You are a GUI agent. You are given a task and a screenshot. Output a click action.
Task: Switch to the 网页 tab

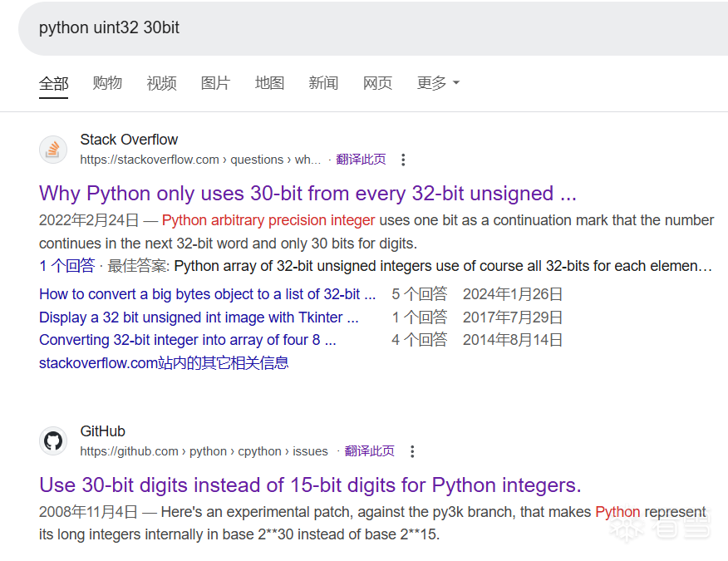377,82
